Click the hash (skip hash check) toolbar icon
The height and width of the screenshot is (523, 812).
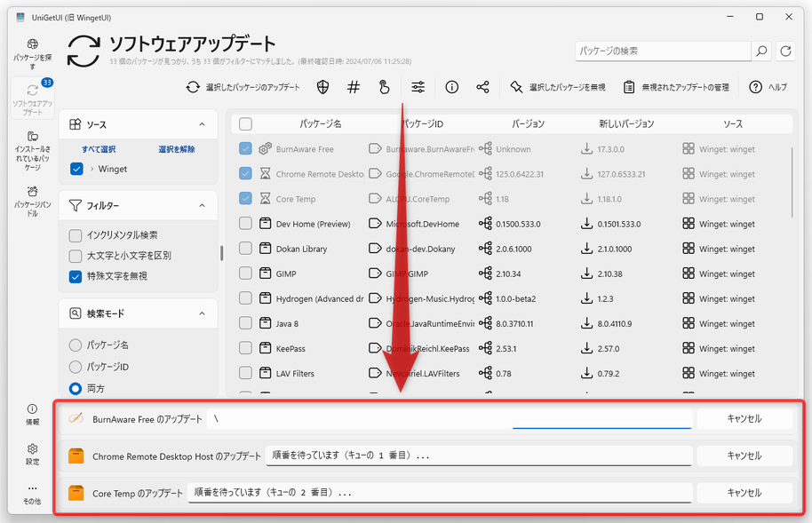[354, 88]
